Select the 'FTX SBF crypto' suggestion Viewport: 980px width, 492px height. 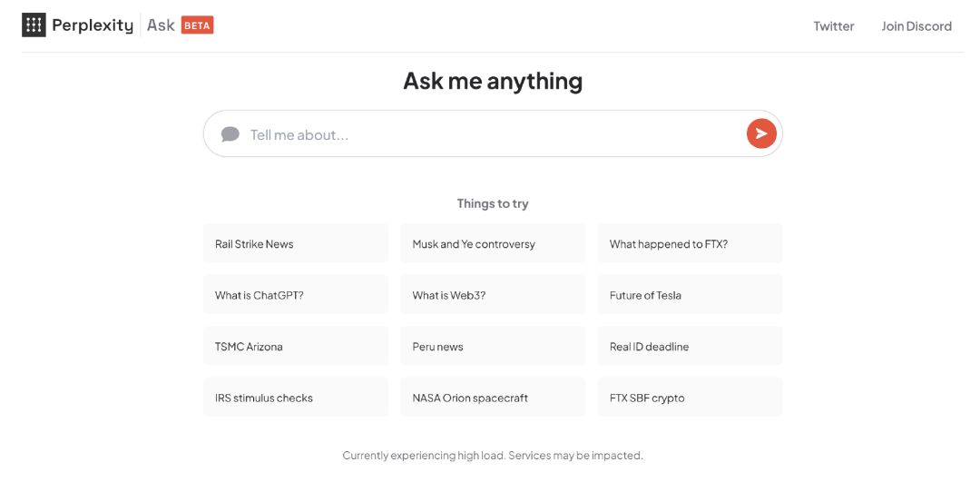(690, 398)
